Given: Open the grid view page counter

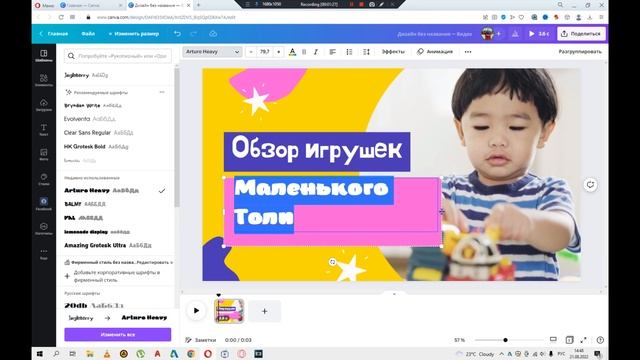Looking at the screenshot, I should point(569,340).
